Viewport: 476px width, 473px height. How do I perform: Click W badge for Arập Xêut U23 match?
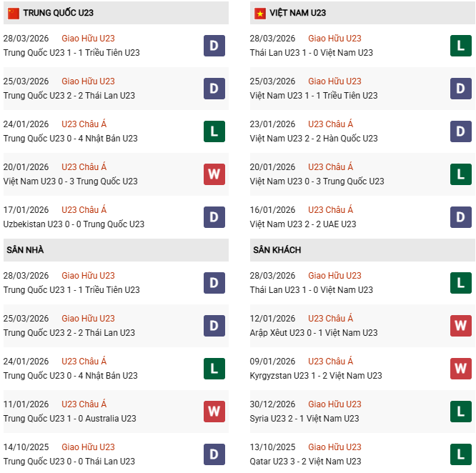click(x=461, y=326)
